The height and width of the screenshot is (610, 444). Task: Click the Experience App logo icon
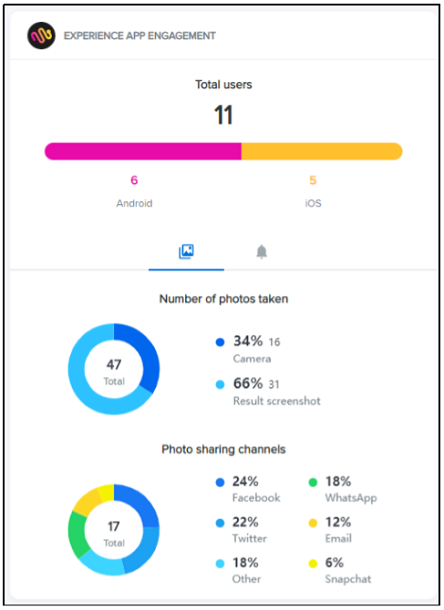(x=41, y=35)
